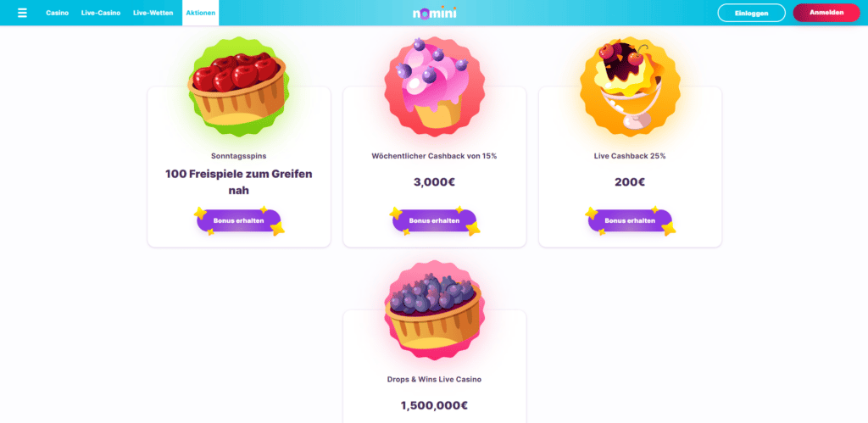Click the ice cream sundae Live Cashback icon
The width and height of the screenshot is (868, 423).
pyautogui.click(x=630, y=86)
